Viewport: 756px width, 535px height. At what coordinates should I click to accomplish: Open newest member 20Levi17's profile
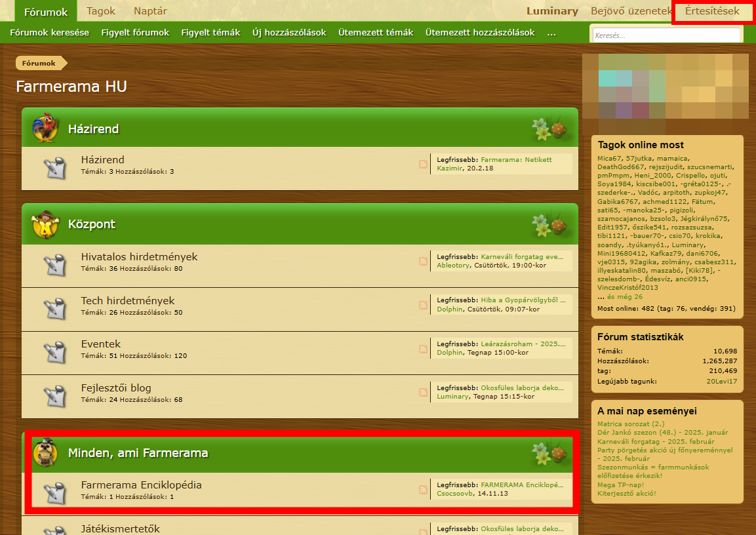[x=722, y=381]
